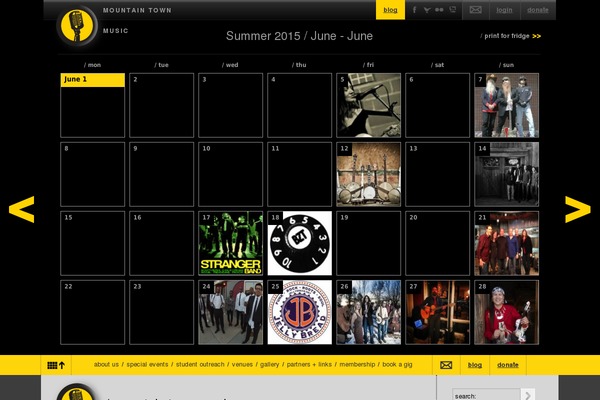This screenshot has height=400, width=600.
Task: Select the June 20 calendar cell
Action: [x=438, y=243]
